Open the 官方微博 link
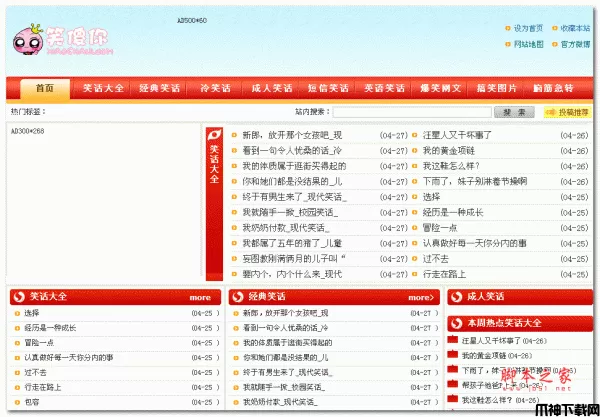Viewport: 600px width, 417px height. click(x=574, y=44)
